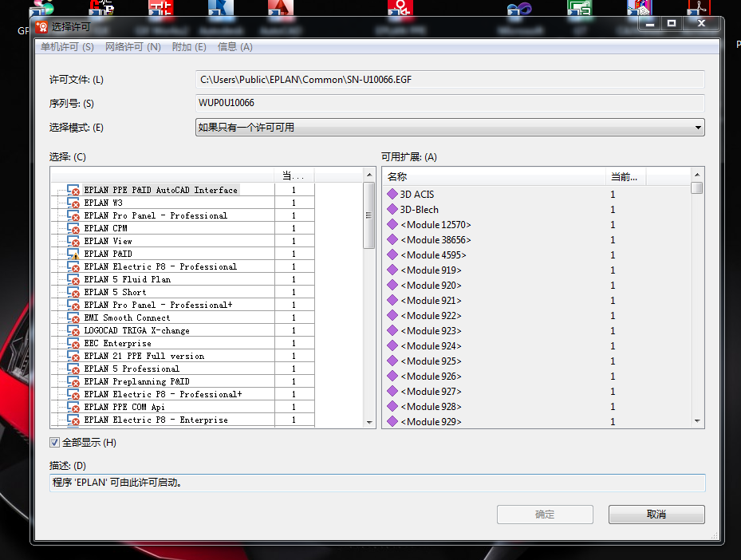Screen dimensions: 741x560
Task: Open the 网络许可 (N) menu
Action: [132, 47]
